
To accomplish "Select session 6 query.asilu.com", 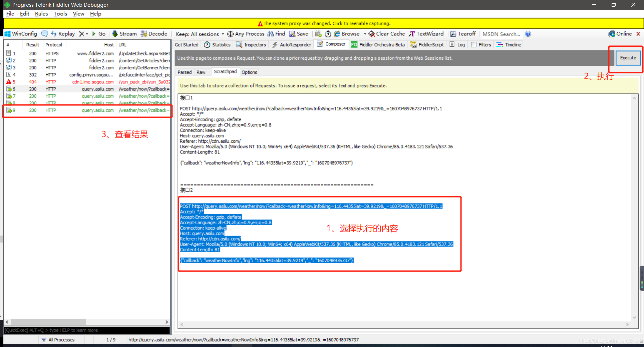I will pyautogui.click(x=87, y=89).
